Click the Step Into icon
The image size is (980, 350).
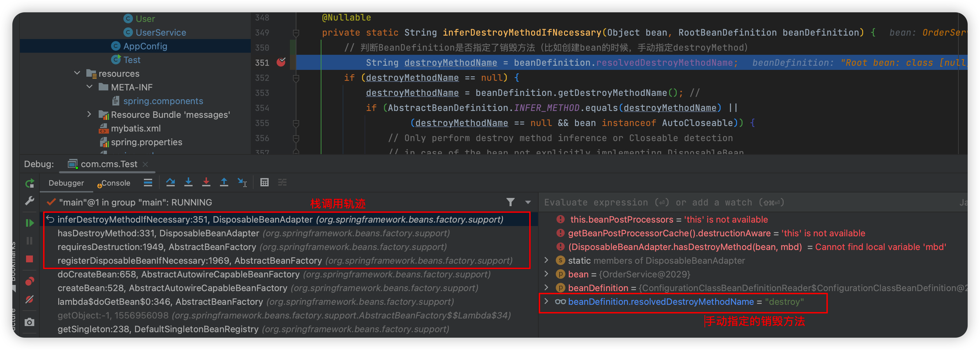click(188, 183)
